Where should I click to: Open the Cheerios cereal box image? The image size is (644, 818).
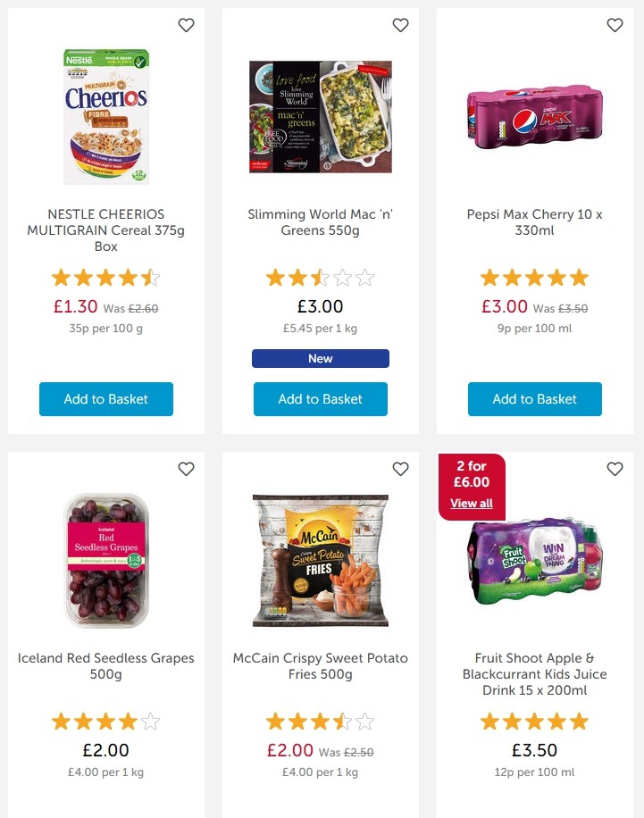106,117
